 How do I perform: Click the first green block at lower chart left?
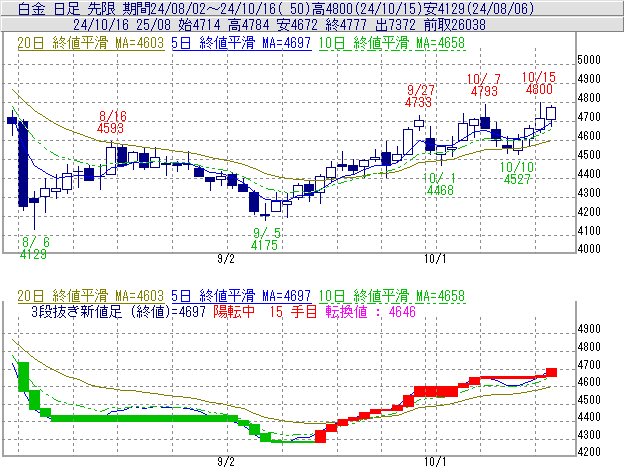coord(23,377)
